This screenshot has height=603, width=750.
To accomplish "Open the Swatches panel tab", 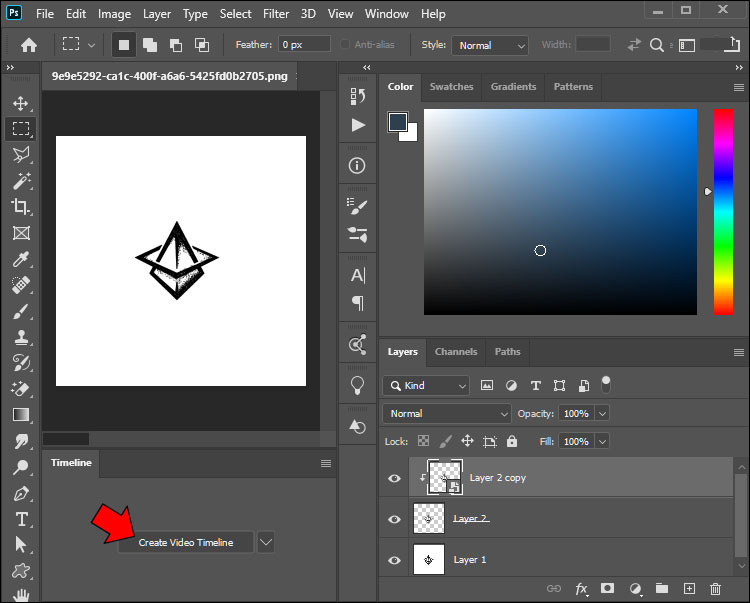I will pos(451,87).
